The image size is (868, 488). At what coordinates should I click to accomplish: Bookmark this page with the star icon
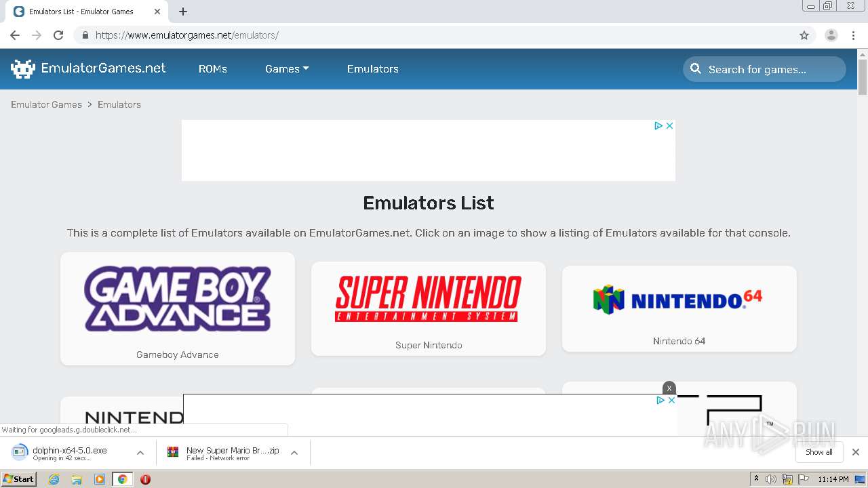tap(804, 35)
